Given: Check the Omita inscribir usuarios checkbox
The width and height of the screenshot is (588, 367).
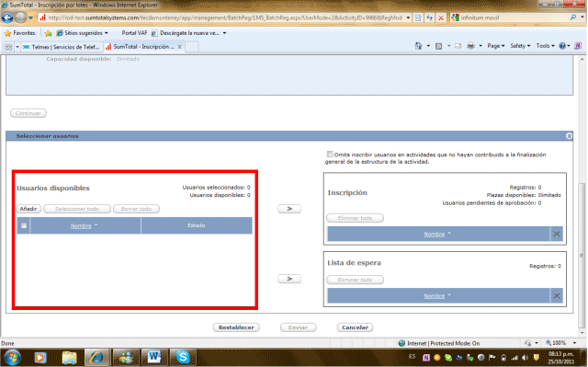Looking at the screenshot, I should 330,155.
